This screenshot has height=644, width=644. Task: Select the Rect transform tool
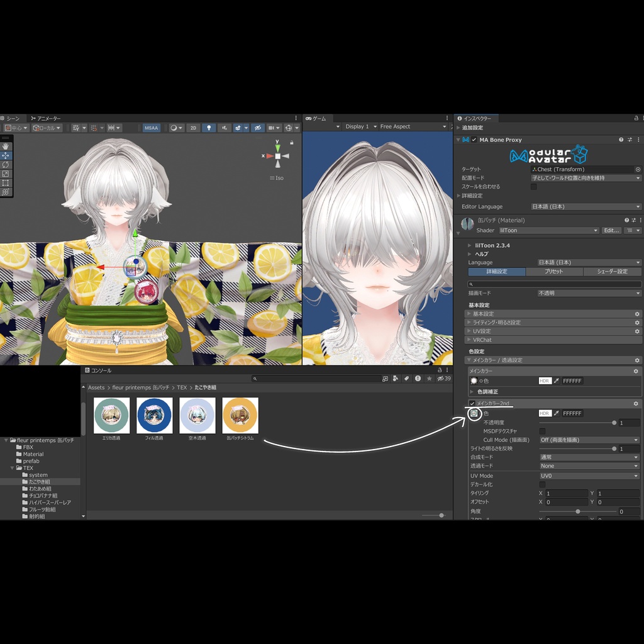click(5, 183)
